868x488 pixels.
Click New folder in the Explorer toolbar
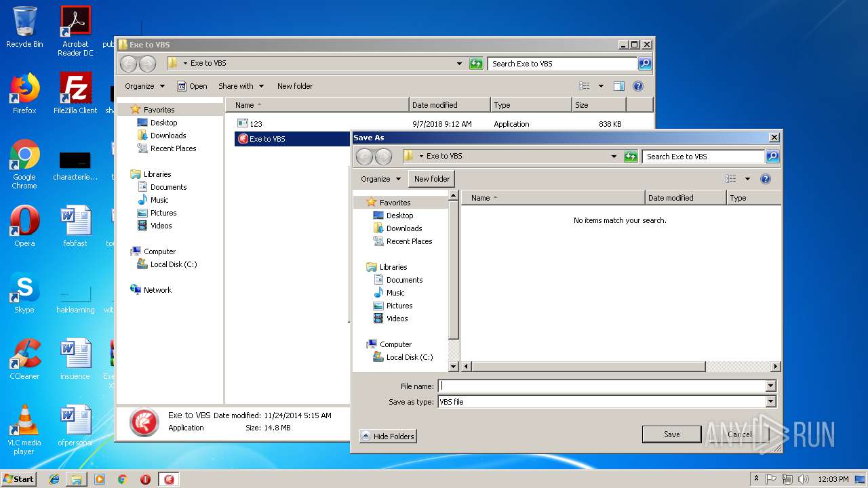click(x=295, y=86)
